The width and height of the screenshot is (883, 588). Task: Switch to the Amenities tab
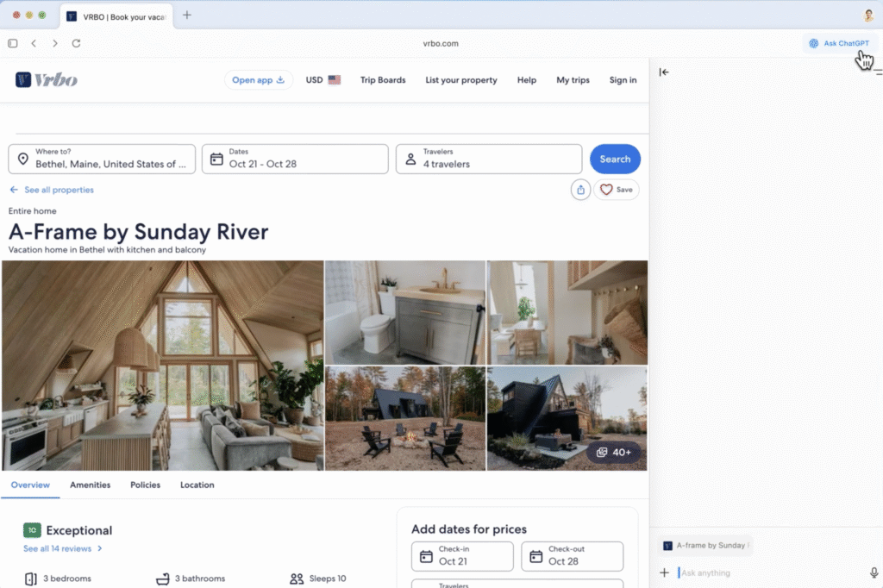pyautogui.click(x=90, y=485)
